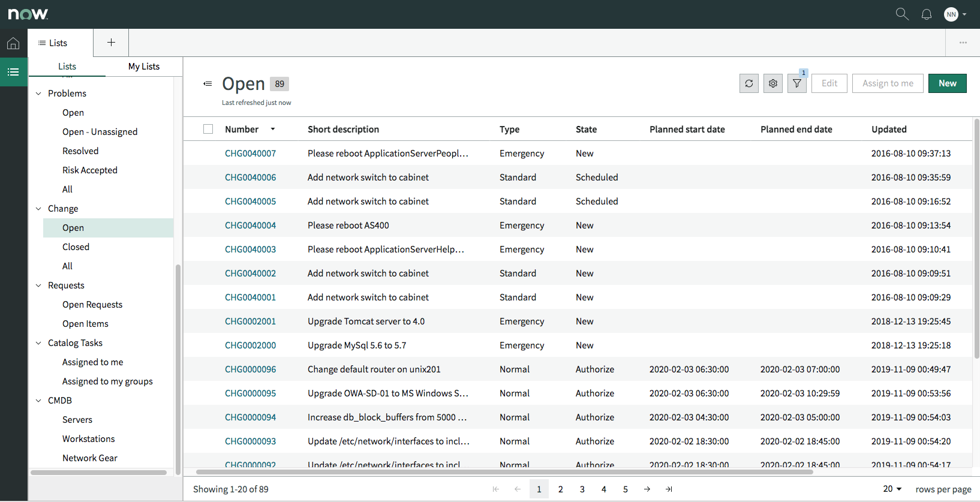Go to page 3
The image size is (980, 502).
(x=582, y=489)
